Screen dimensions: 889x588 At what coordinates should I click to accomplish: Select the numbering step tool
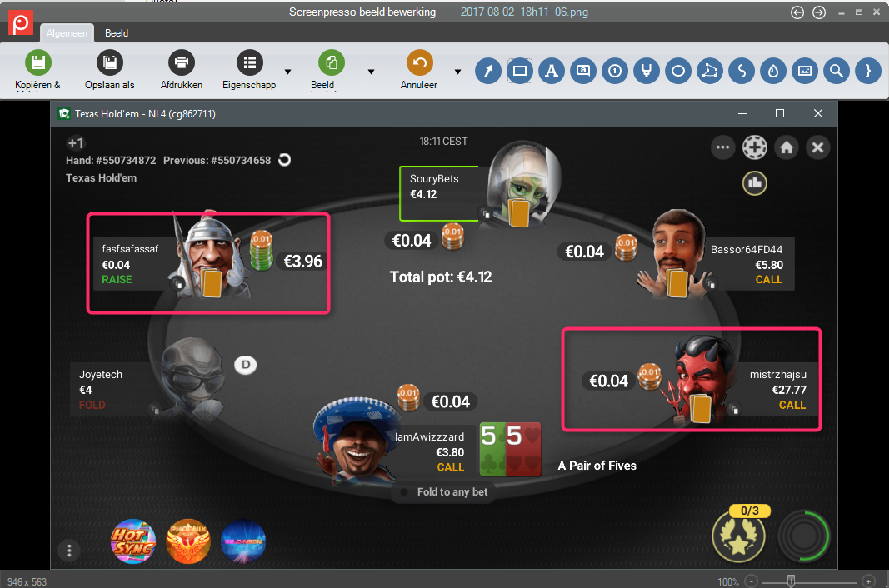pos(615,72)
